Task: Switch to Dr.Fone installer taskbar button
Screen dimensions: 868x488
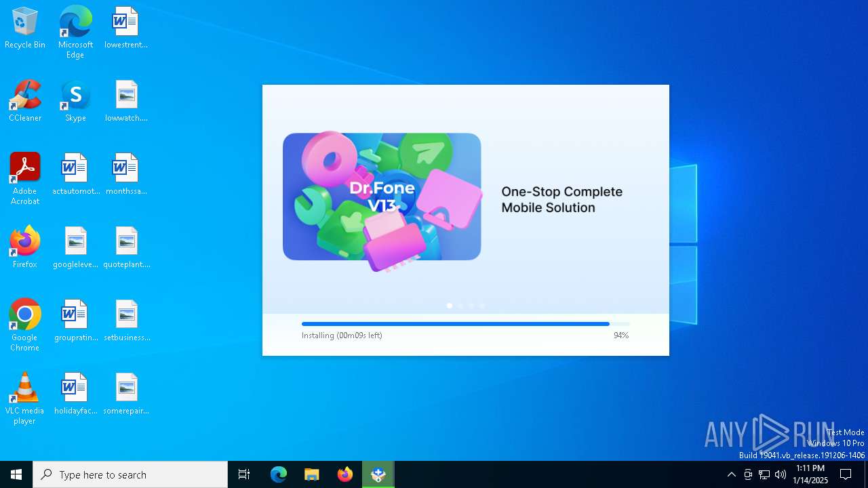Action: point(378,474)
